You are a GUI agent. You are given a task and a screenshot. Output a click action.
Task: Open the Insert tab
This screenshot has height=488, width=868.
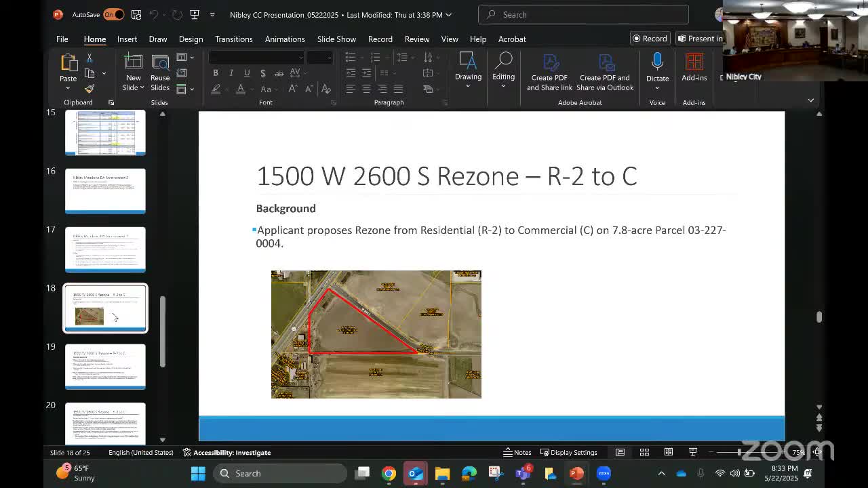(x=127, y=39)
